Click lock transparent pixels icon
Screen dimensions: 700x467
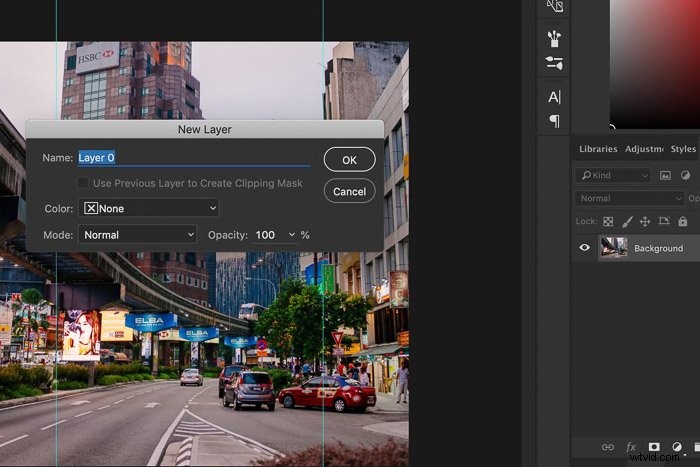click(x=608, y=221)
